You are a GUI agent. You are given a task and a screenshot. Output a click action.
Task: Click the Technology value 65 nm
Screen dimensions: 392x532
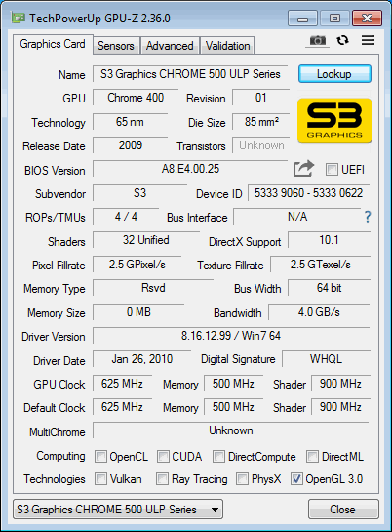click(x=130, y=121)
